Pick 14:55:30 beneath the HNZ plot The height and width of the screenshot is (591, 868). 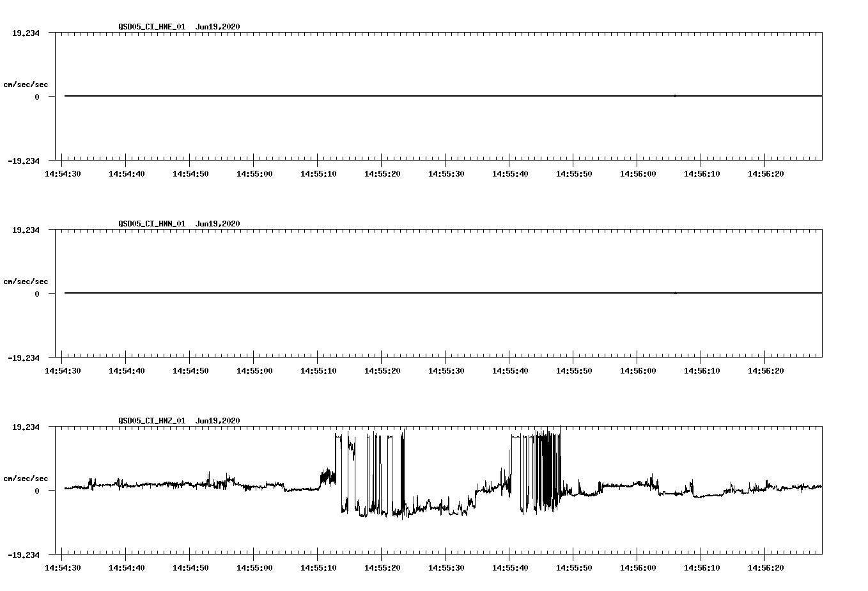pos(446,568)
